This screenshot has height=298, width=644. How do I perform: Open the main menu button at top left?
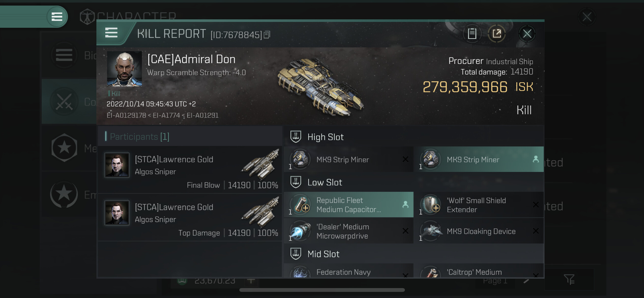pyautogui.click(x=57, y=17)
